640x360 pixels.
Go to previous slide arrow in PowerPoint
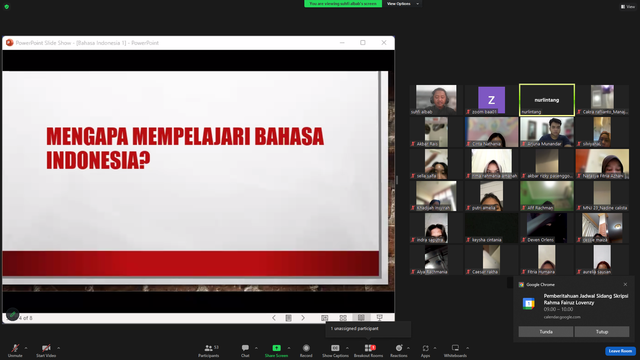pos(274,318)
